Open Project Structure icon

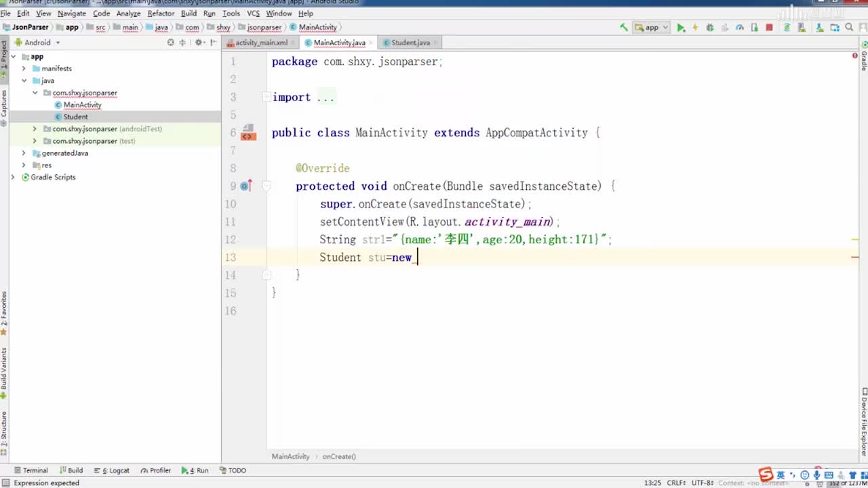click(835, 28)
